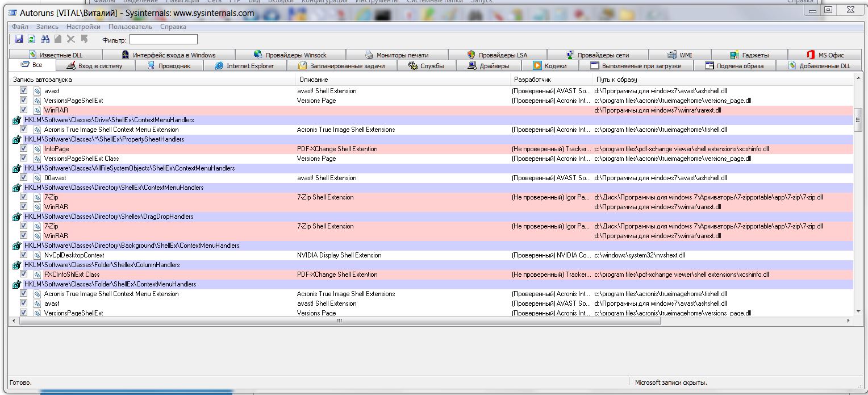Screen dimensions: 868x395
Task: Click the horizontal scrollbar right arrow
Action: [x=849, y=321]
